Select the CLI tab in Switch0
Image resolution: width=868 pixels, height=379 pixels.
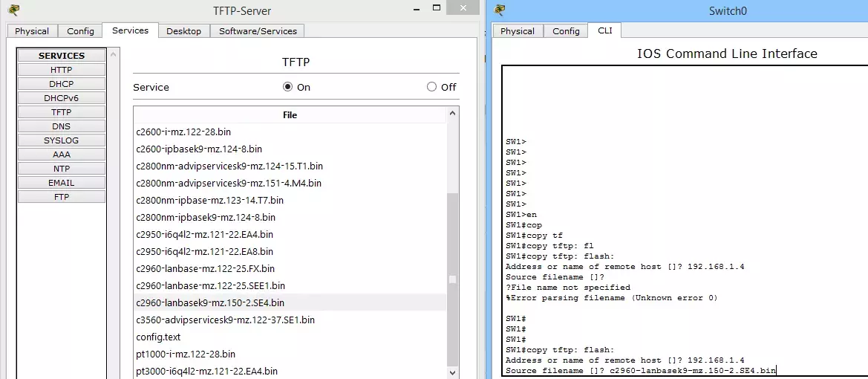coord(605,30)
